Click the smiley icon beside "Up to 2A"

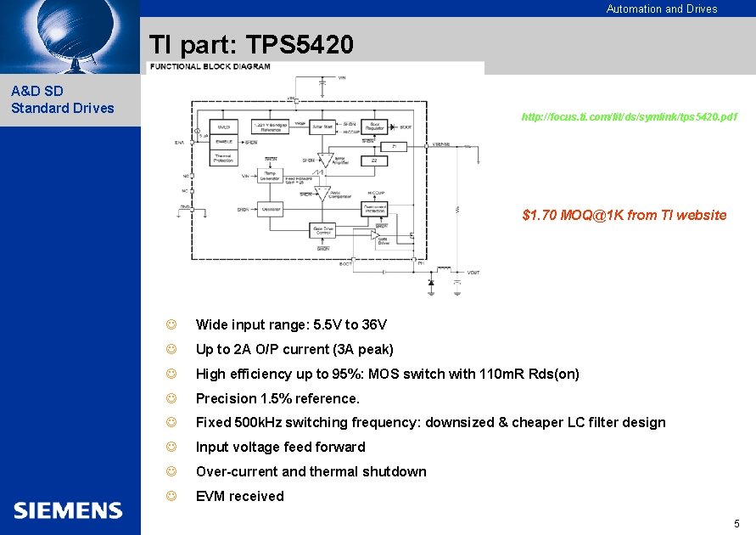(x=171, y=349)
